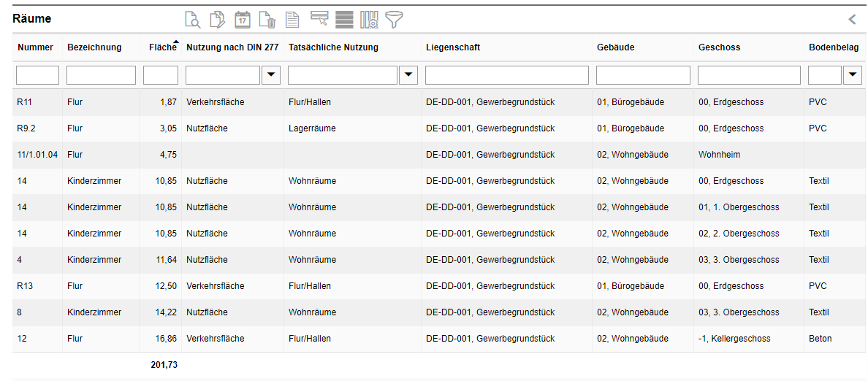Expand the Bodenbelag filter dropdown
This screenshot has height=381, width=868.
[852, 75]
